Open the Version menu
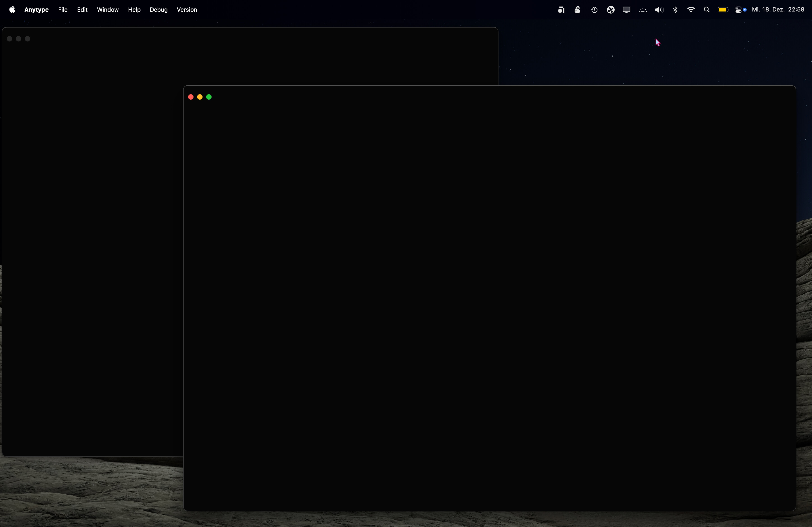Viewport: 812px width, 527px height. (187, 9)
